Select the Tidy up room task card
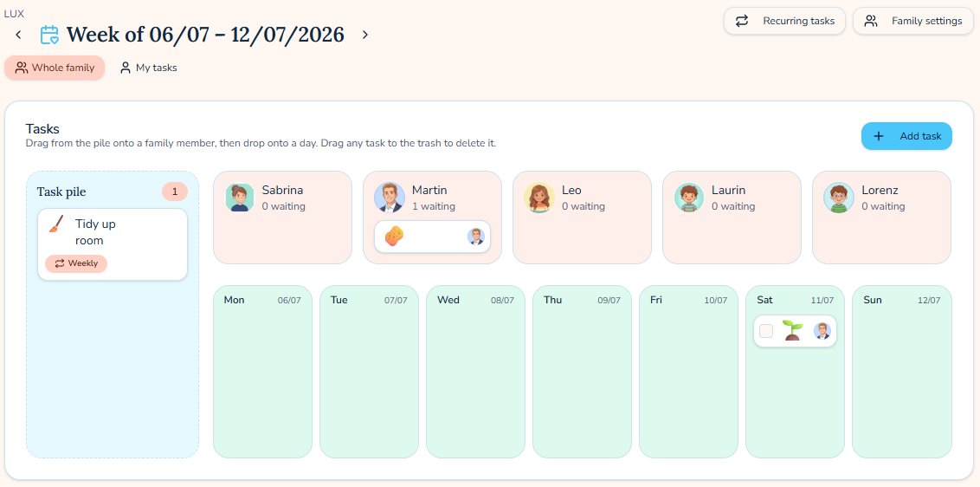Image resolution: width=980 pixels, height=487 pixels. 113,244
